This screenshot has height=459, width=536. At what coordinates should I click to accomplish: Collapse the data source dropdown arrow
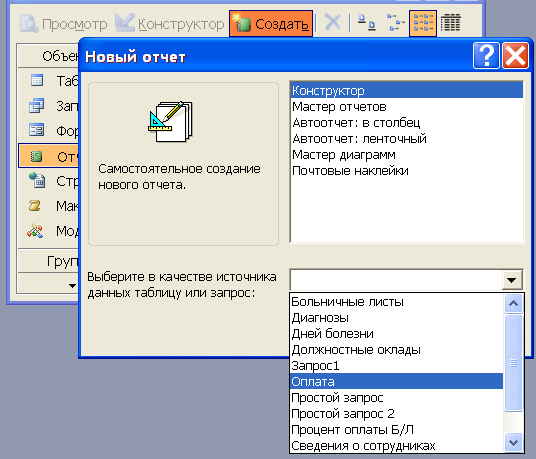click(x=512, y=280)
